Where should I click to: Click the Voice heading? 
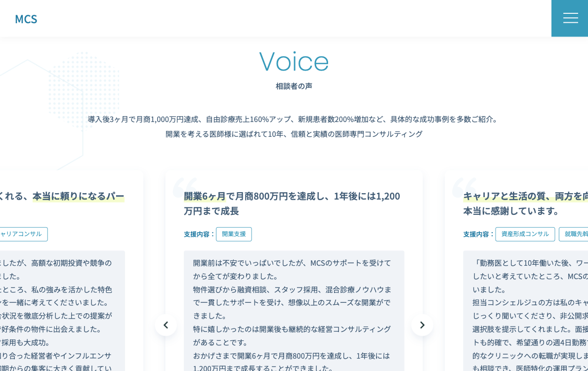click(x=294, y=61)
